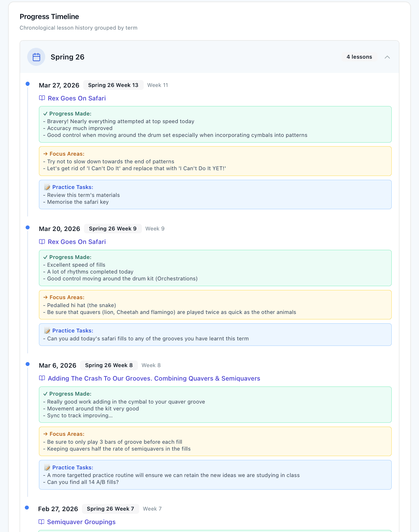Open the Semiquaver Groupings lesson link
This screenshot has height=532, width=419.
pyautogui.click(x=81, y=522)
